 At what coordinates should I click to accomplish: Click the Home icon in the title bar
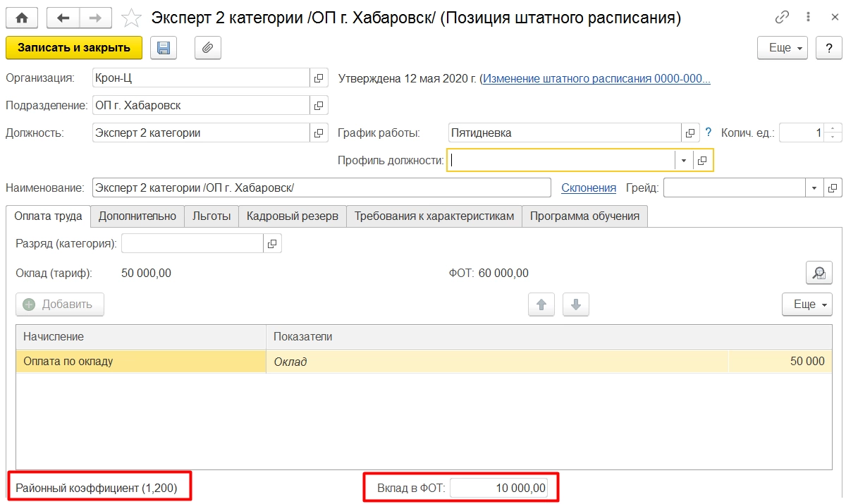coord(21,18)
